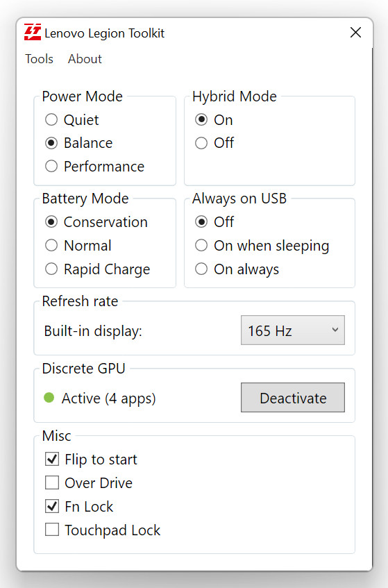Click the green Discrete GPU status indicator
Viewport: 388px width, 588px height.
point(49,398)
